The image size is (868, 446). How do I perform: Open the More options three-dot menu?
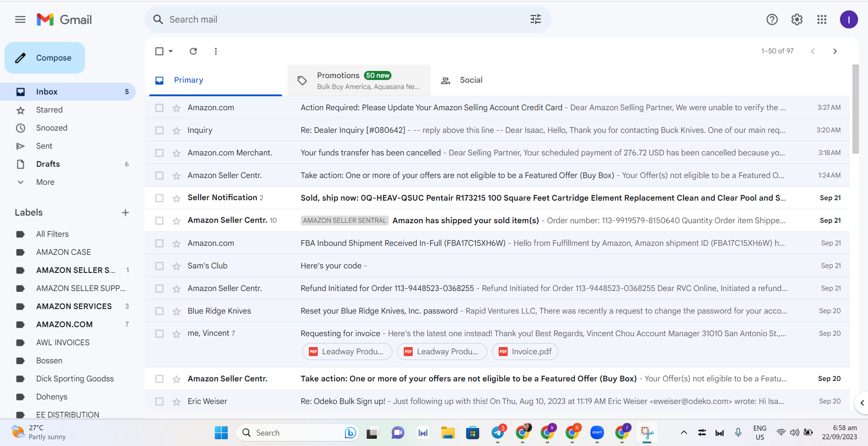(x=216, y=51)
